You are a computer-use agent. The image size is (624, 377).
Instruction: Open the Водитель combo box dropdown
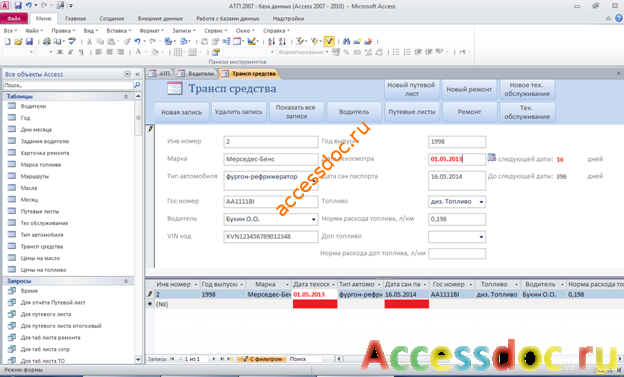tap(313, 219)
